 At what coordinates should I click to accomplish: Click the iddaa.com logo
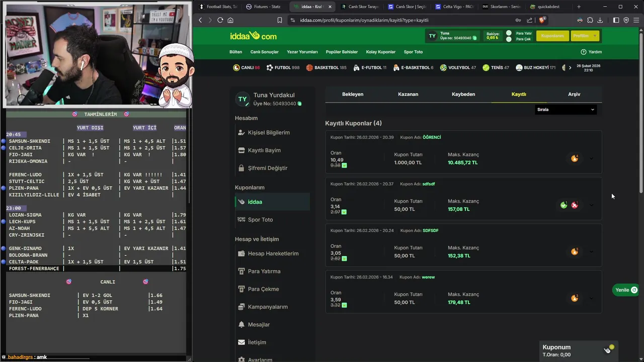253,36
